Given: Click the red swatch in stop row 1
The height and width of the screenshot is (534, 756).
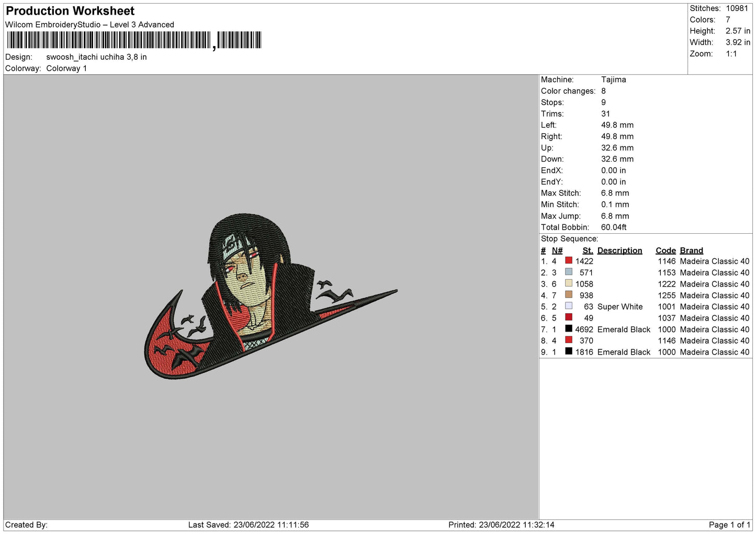Looking at the screenshot, I should tap(569, 260).
